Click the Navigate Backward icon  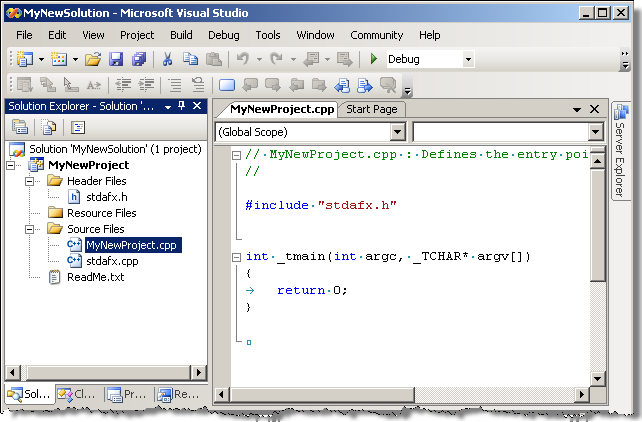311,59
